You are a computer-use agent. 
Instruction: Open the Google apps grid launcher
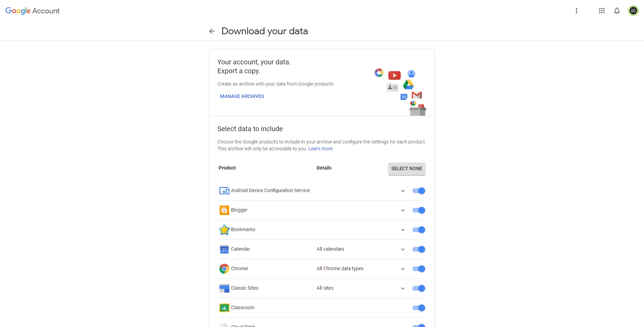pos(602,11)
